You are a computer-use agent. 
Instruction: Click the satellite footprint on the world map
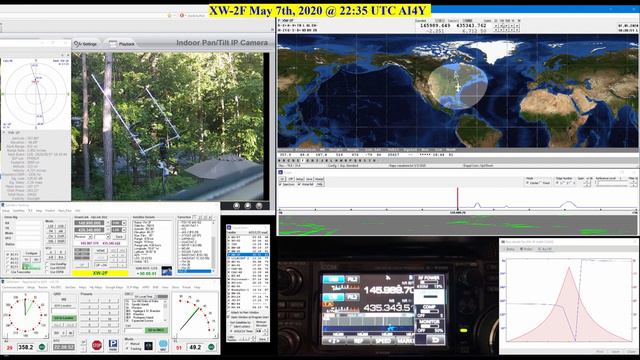point(458,87)
